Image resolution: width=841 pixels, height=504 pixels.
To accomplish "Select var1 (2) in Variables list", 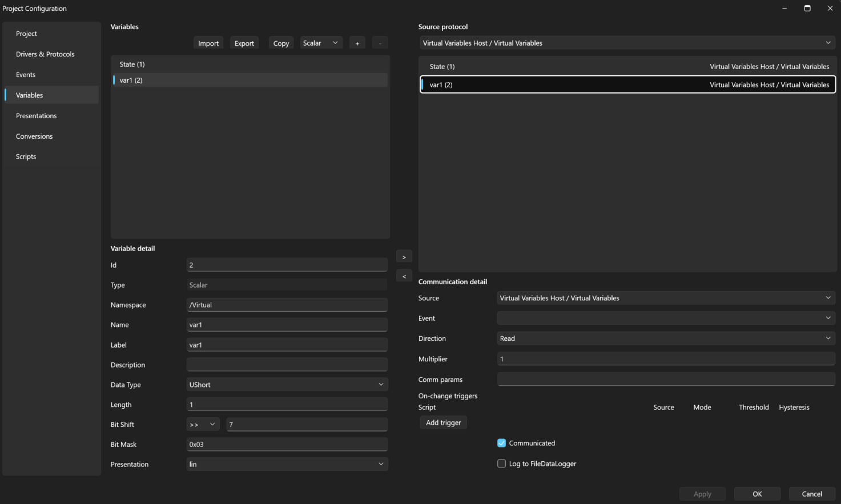I will [250, 80].
